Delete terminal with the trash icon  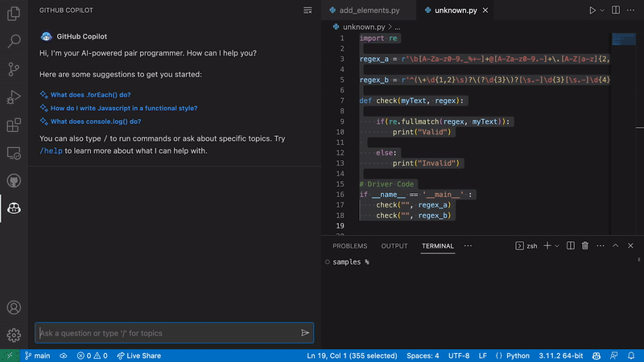tap(585, 245)
